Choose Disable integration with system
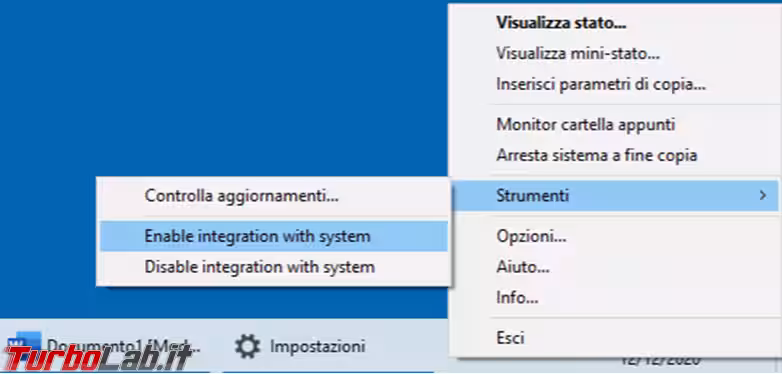 273,267
